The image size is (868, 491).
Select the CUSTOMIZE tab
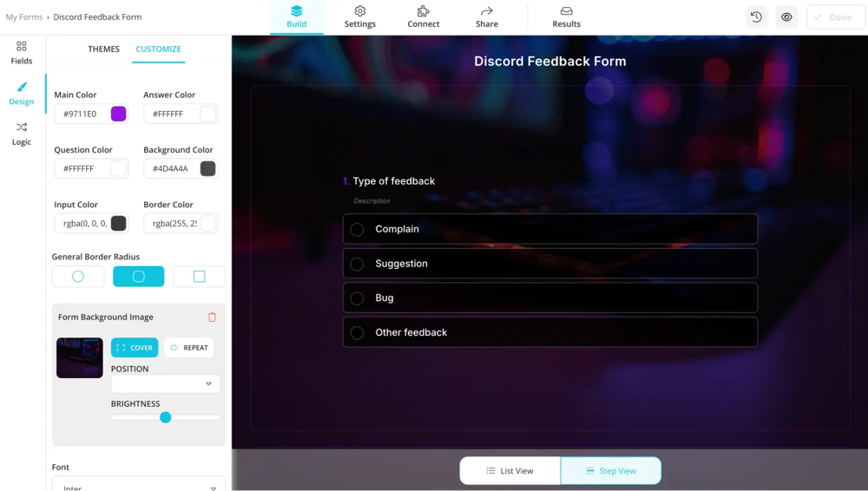(158, 49)
